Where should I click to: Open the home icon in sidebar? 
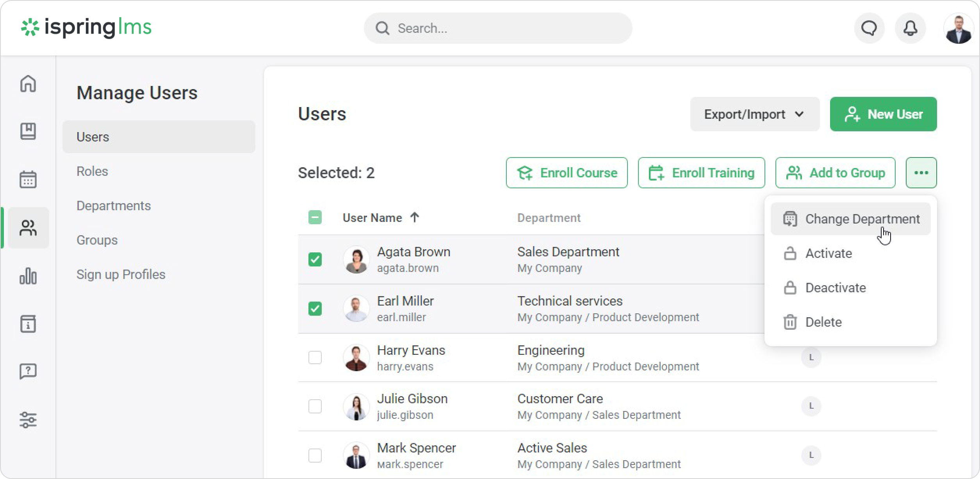click(x=28, y=84)
